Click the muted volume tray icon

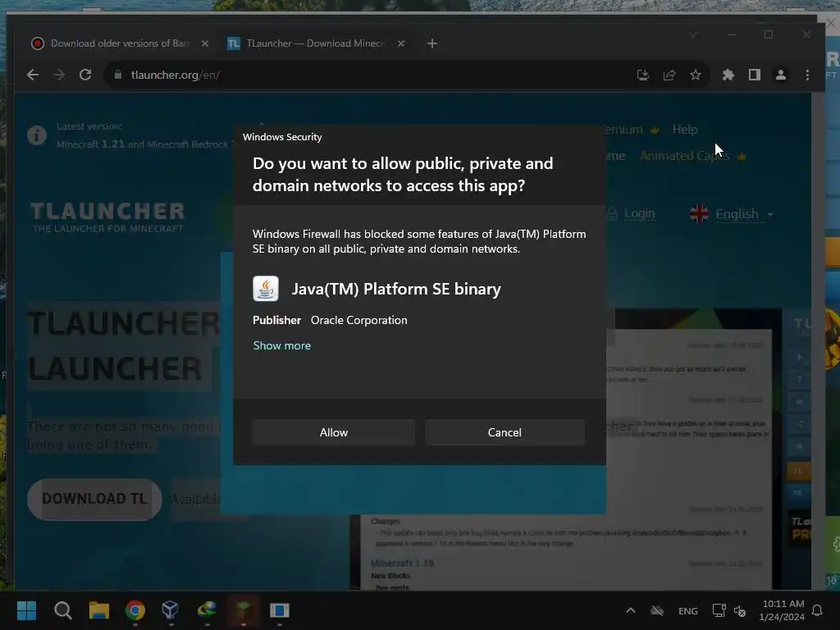pos(740,610)
